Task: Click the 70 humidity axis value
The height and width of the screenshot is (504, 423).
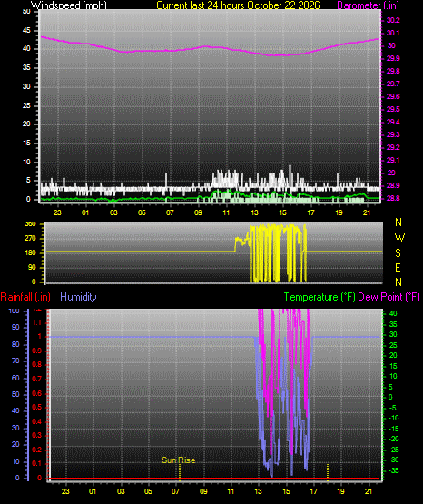Action: pyautogui.click(x=15, y=361)
